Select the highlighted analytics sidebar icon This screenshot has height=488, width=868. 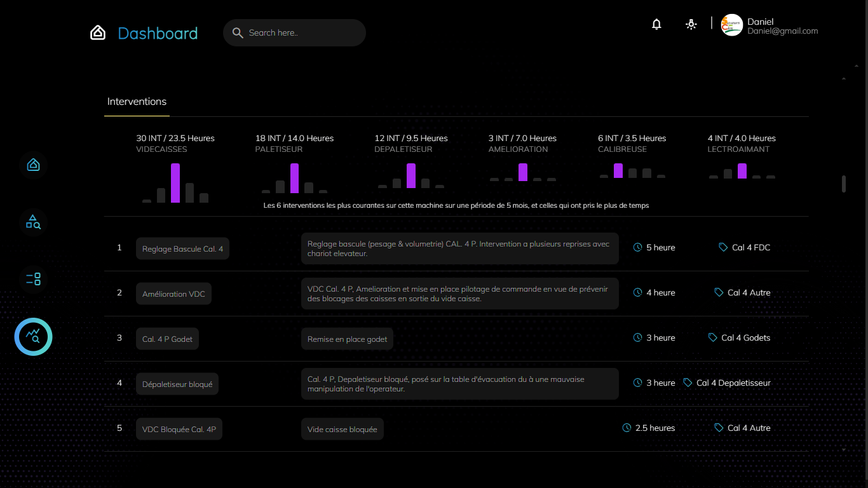click(33, 337)
